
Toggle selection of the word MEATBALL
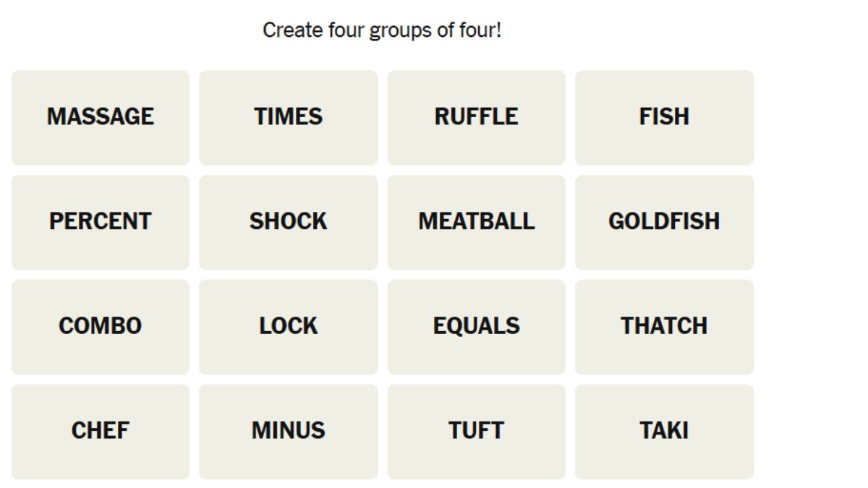[476, 222]
